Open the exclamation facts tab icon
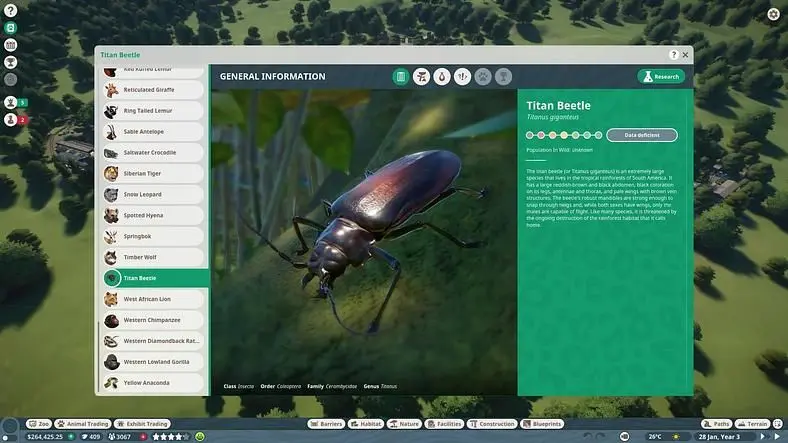Viewport: 788px width, 443px height. point(462,77)
